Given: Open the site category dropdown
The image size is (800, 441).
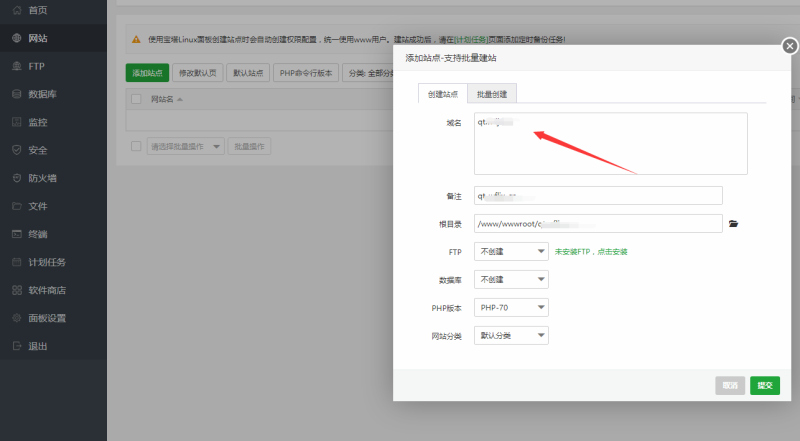Looking at the screenshot, I should point(511,336).
